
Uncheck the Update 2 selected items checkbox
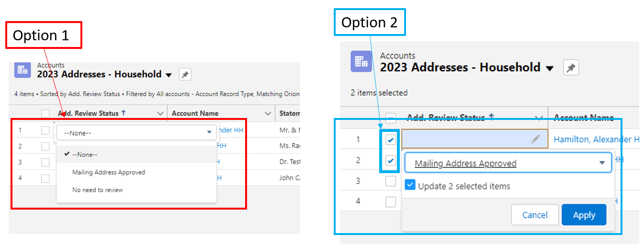410,185
